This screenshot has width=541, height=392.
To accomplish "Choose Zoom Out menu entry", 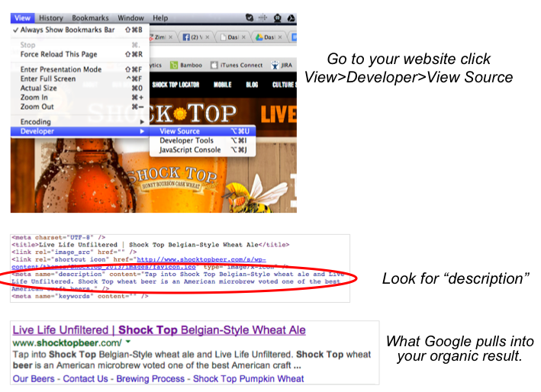I will click(x=80, y=107).
